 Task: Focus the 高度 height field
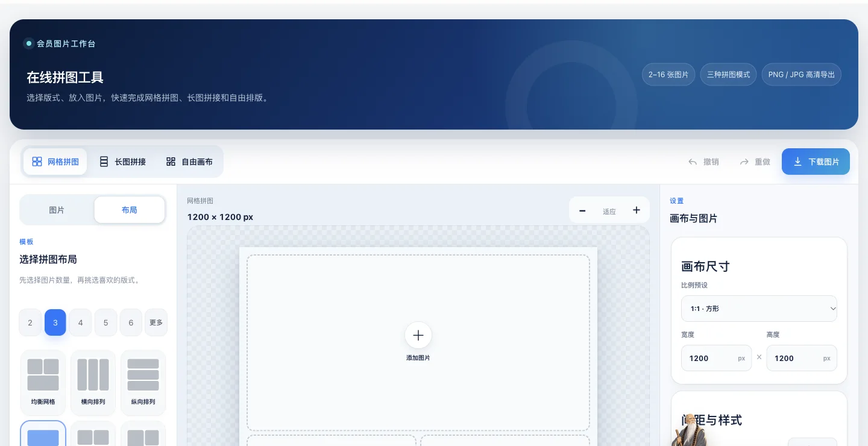[802, 358]
